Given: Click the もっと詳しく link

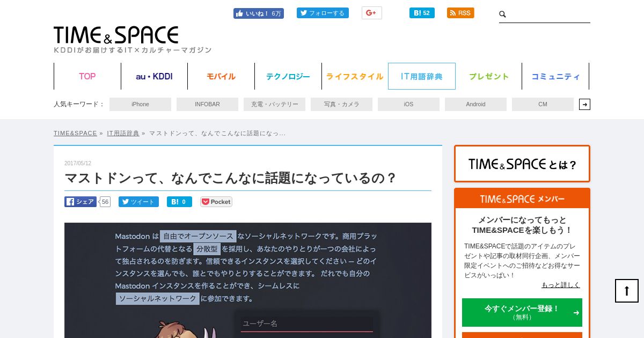Looking at the screenshot, I should [560, 285].
